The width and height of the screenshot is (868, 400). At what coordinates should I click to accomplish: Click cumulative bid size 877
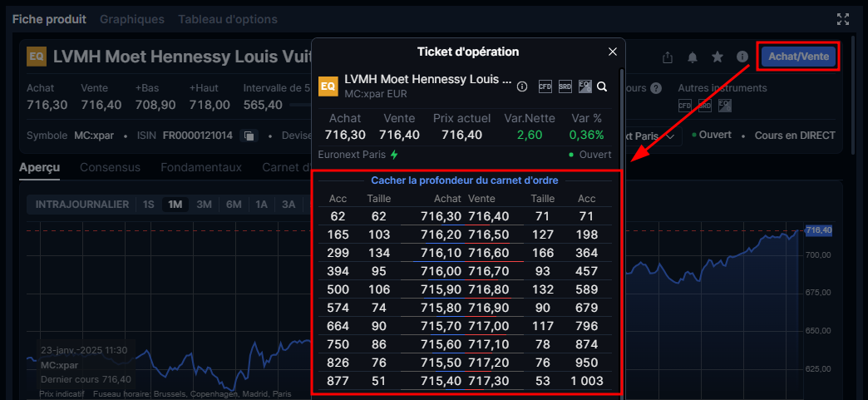pos(338,381)
